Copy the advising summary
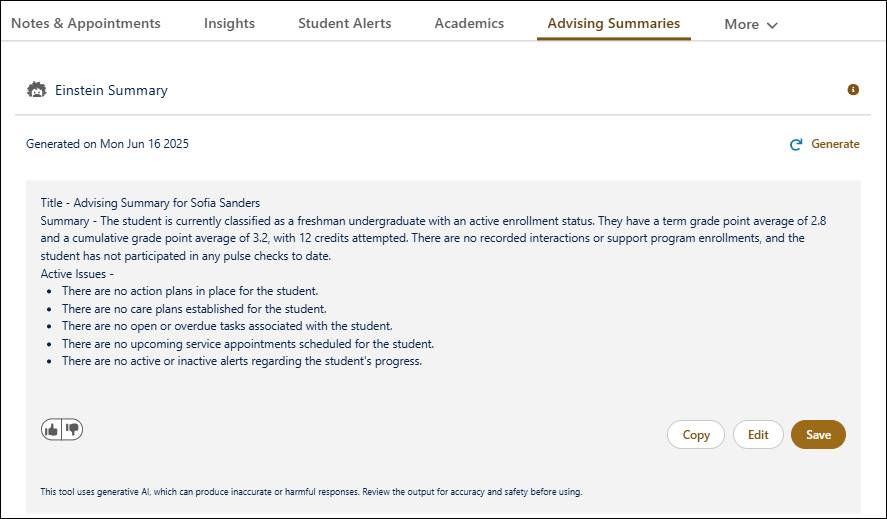This screenshot has height=519, width=887. [x=696, y=435]
